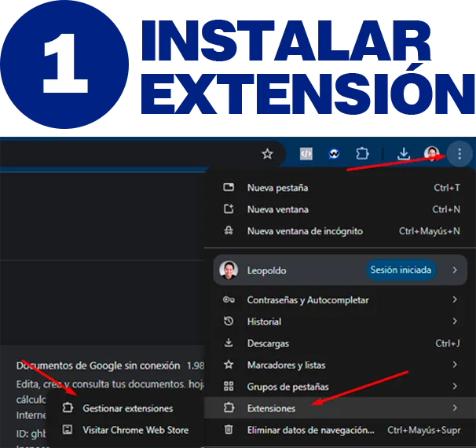Click the Sesión iniciada button

401,270
